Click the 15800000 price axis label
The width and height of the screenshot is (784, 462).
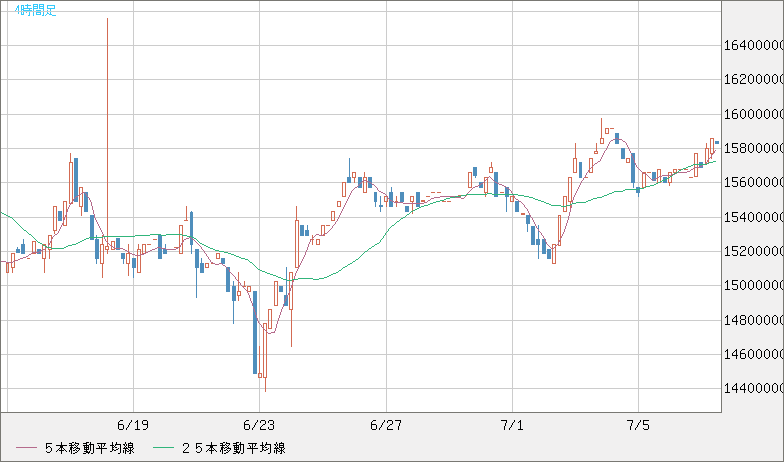click(x=754, y=148)
